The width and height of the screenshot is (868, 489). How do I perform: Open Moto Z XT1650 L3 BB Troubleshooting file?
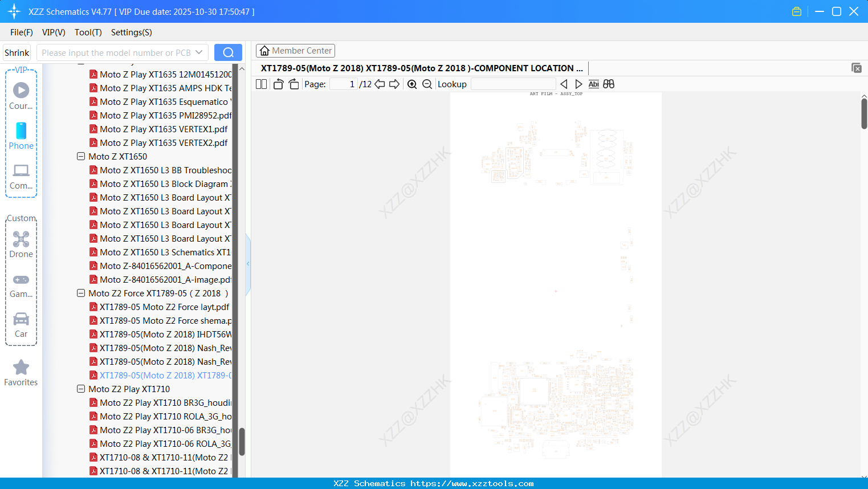[x=161, y=170]
